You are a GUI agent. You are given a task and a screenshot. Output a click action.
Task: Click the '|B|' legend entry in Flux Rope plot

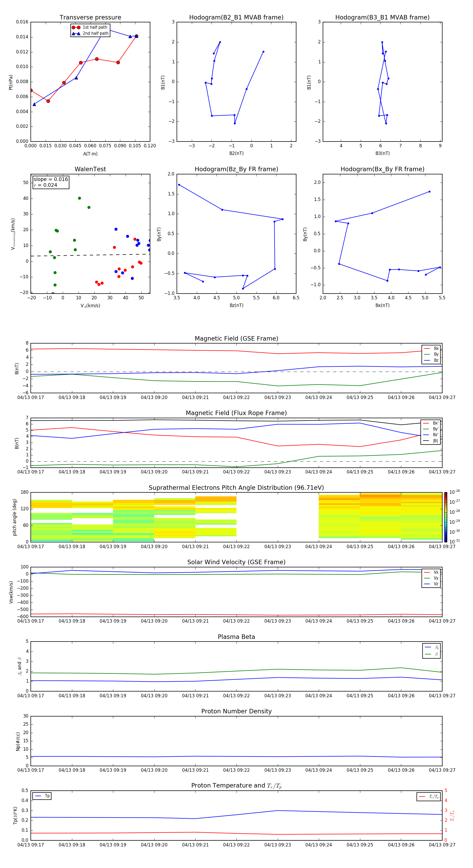tap(431, 441)
